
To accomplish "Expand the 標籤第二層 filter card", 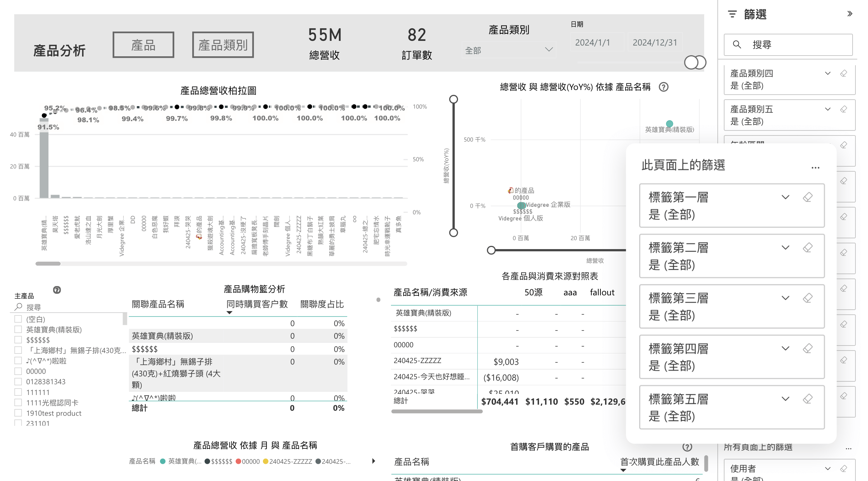I will [x=786, y=248].
